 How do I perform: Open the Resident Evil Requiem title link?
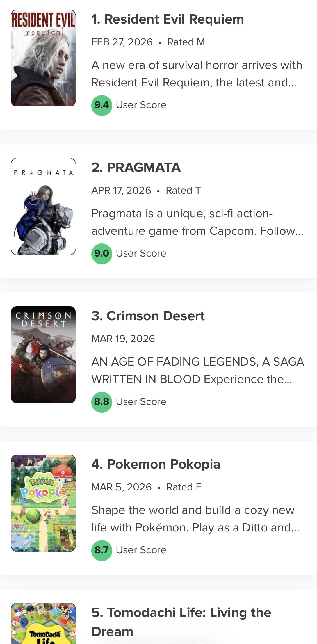168,19
